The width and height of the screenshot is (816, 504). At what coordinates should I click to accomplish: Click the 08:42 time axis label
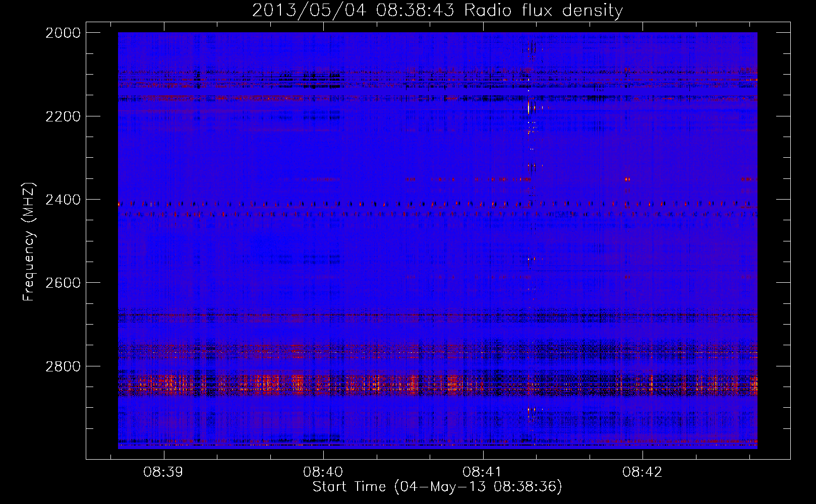(642, 472)
